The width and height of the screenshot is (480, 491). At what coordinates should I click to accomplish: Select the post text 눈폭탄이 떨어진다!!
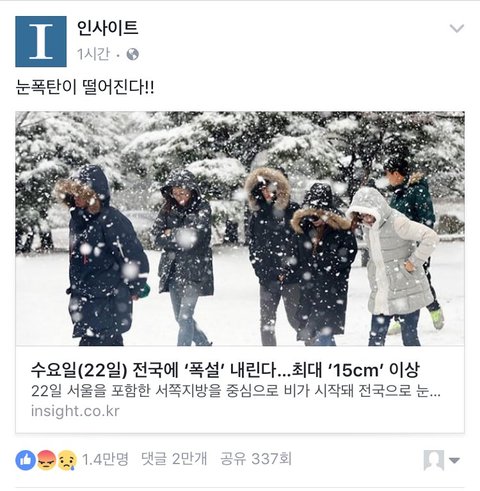85,88
